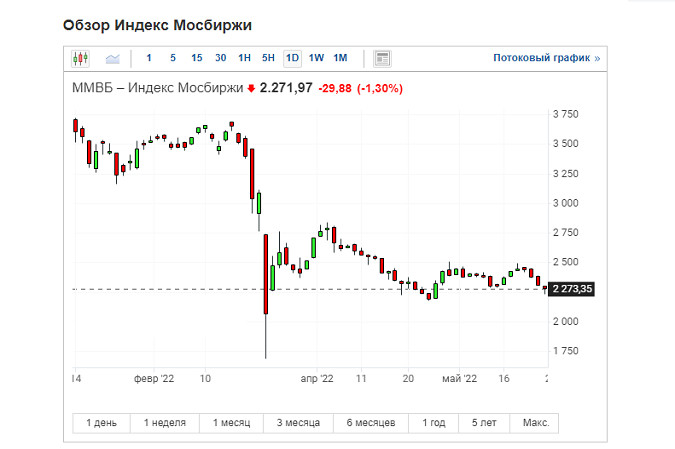
Task: Click the май '22 date axis label
Action: [x=460, y=378]
